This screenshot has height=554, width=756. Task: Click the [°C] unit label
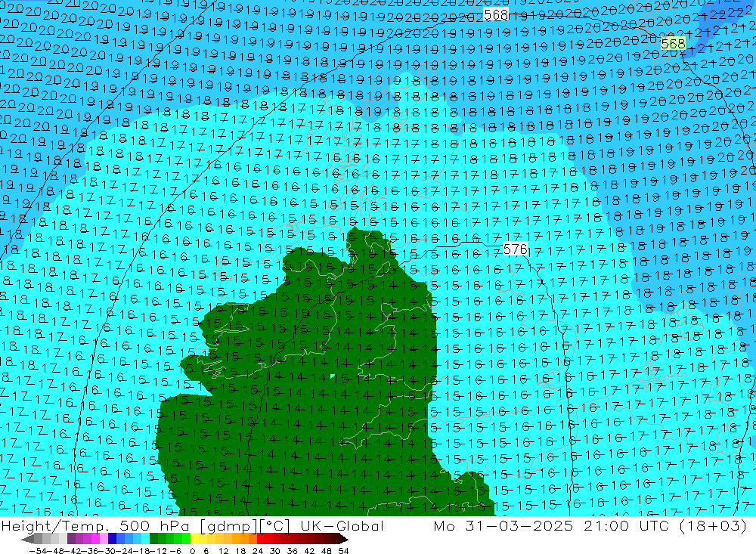click(x=274, y=526)
